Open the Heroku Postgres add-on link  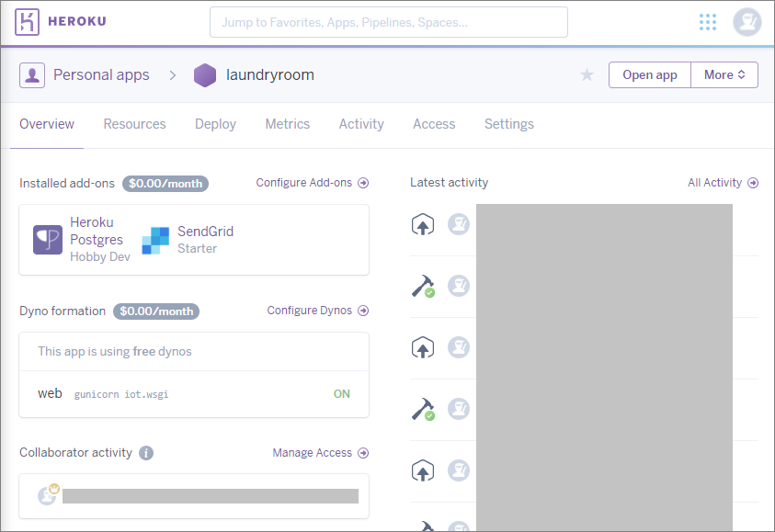click(x=97, y=232)
